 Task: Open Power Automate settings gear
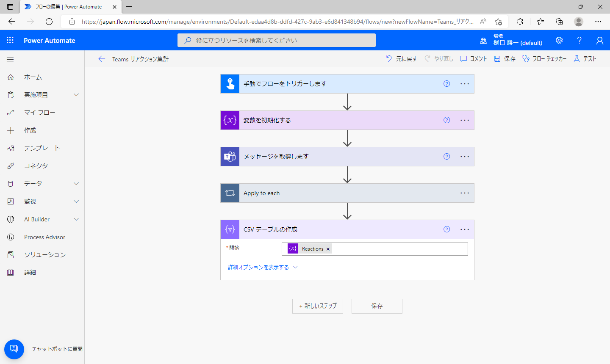pos(559,40)
